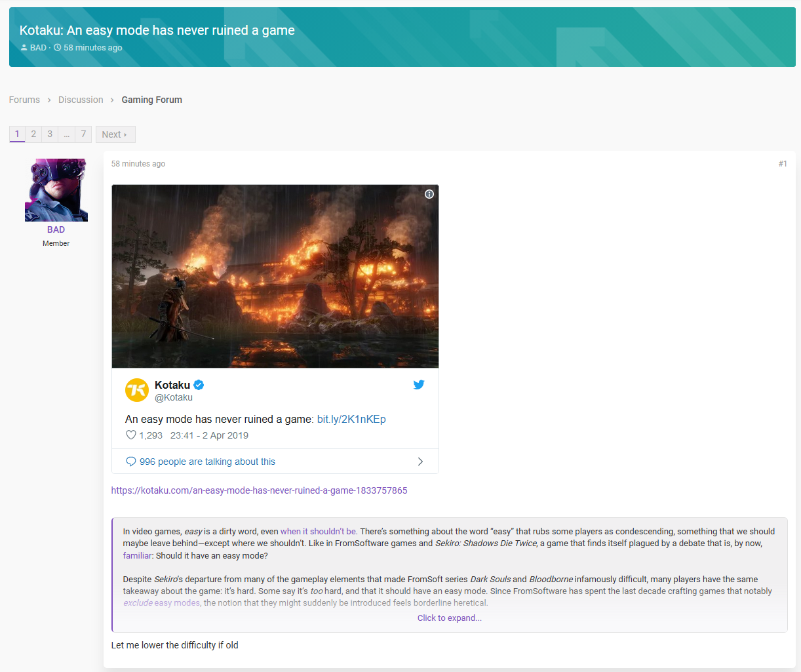Click the 'Member' label under BAD

point(56,243)
